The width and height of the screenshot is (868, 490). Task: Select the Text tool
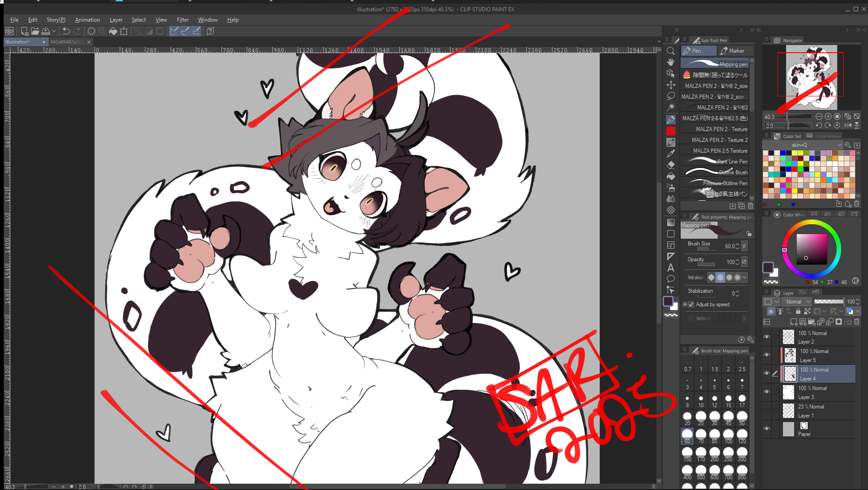point(671,268)
